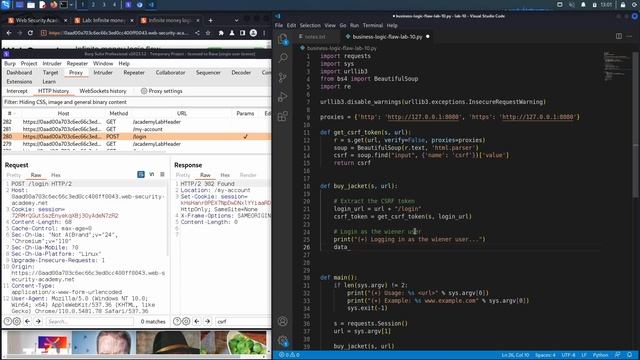Bookmark the page with the star icon
Viewport: 640px width, 360px height.
(x=208, y=33)
